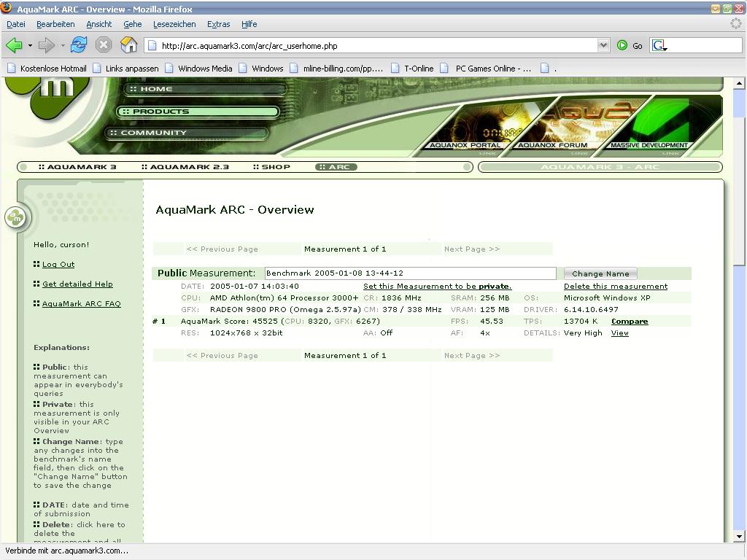Image resolution: width=747 pixels, height=560 pixels.
Task: Open the Google search engine selector
Action: (x=659, y=46)
